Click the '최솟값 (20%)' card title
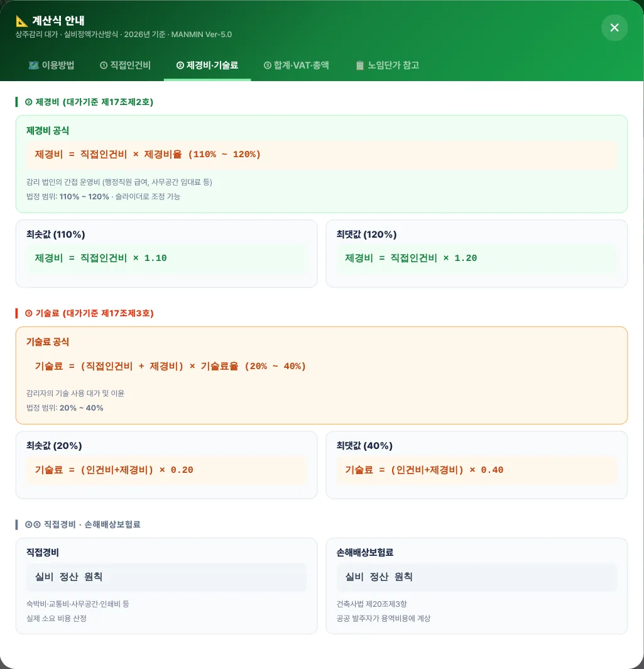 (54, 445)
